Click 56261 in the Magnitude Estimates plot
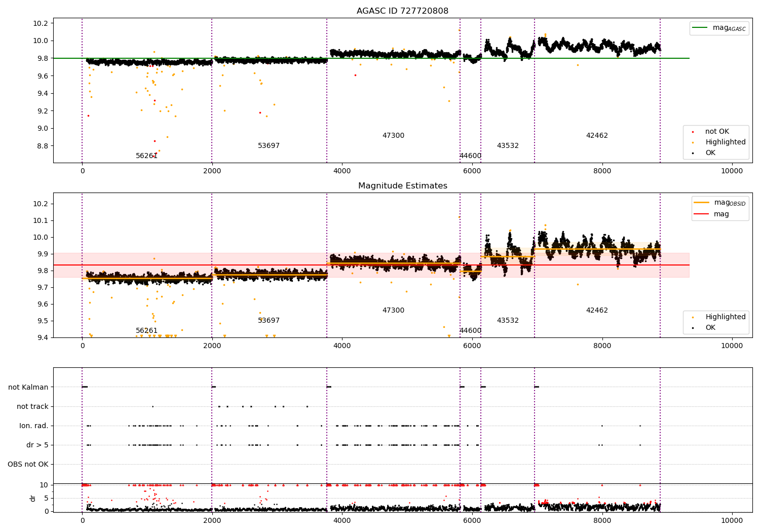 coord(146,331)
